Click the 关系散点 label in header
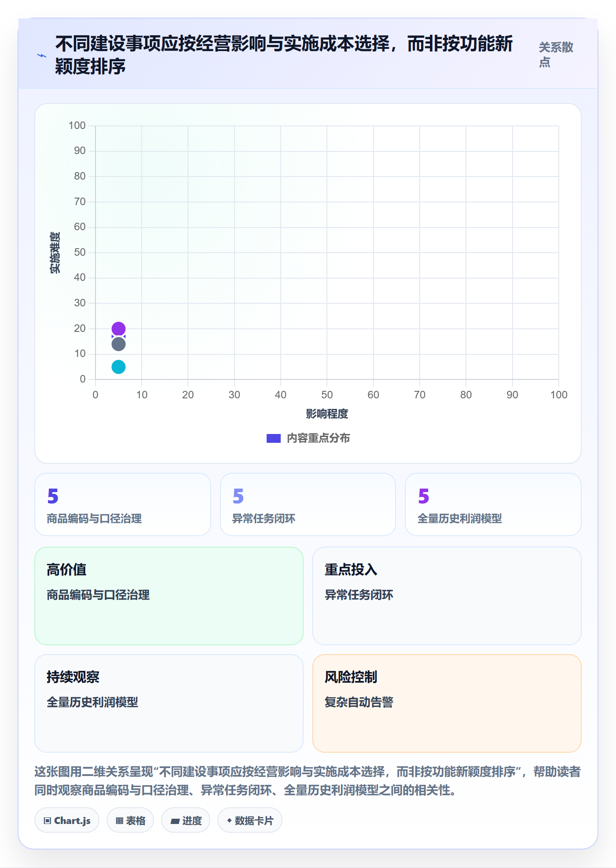 coord(556,55)
